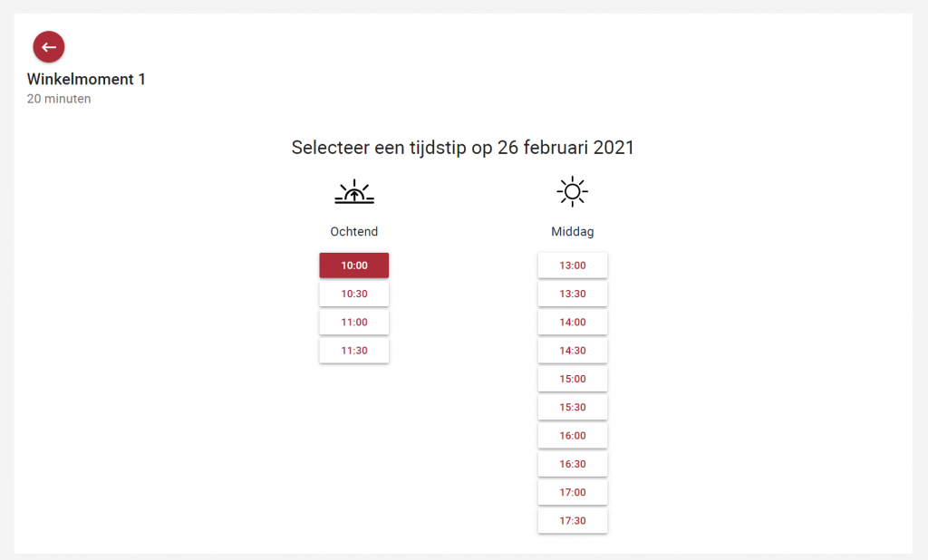Viewport: 928px width, 560px height.
Task: Choose the 13:00 afternoon slot
Action: (573, 266)
